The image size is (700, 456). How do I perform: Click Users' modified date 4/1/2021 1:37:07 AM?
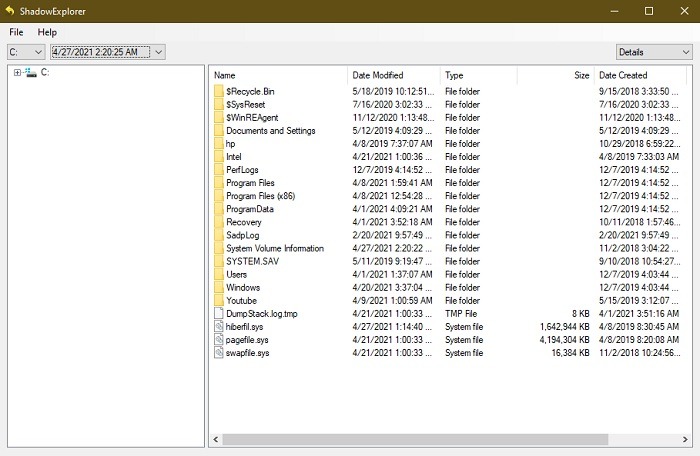click(x=392, y=274)
